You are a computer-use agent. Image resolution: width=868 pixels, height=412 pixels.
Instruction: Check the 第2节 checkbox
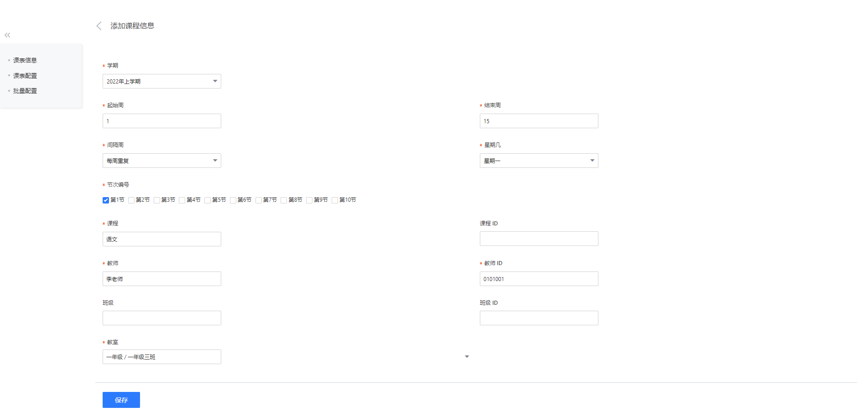pyautogui.click(x=131, y=200)
